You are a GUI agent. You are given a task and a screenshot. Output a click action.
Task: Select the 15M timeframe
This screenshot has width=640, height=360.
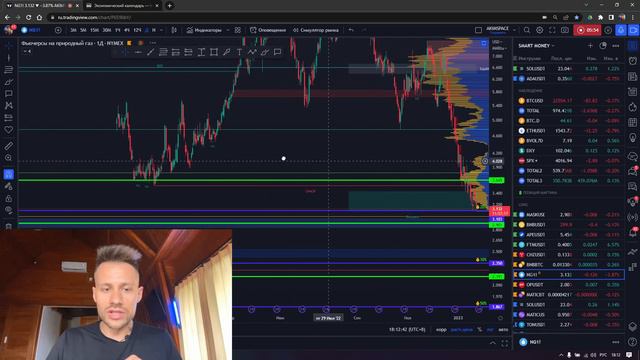tap(94, 30)
